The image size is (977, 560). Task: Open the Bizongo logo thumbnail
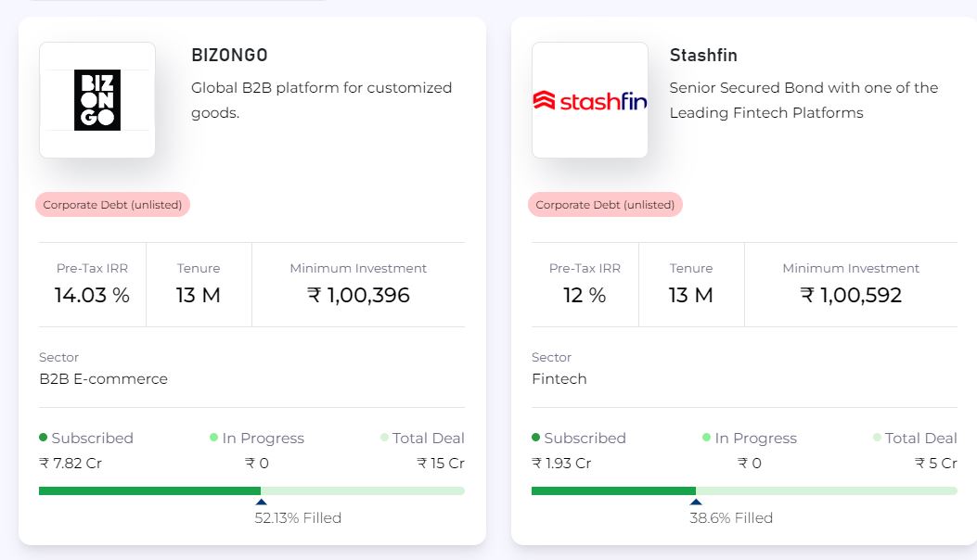point(97,99)
